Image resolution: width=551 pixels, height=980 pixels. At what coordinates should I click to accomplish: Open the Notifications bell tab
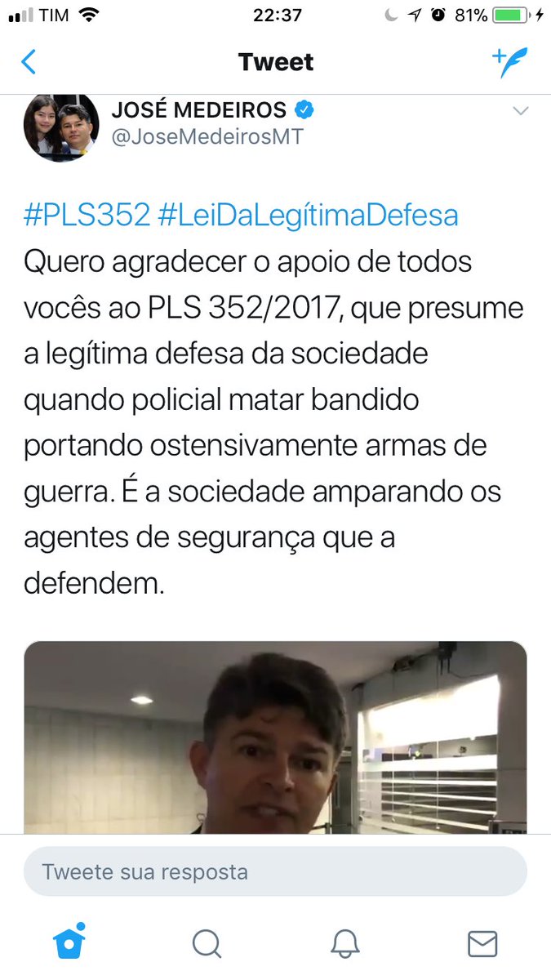coord(345,943)
